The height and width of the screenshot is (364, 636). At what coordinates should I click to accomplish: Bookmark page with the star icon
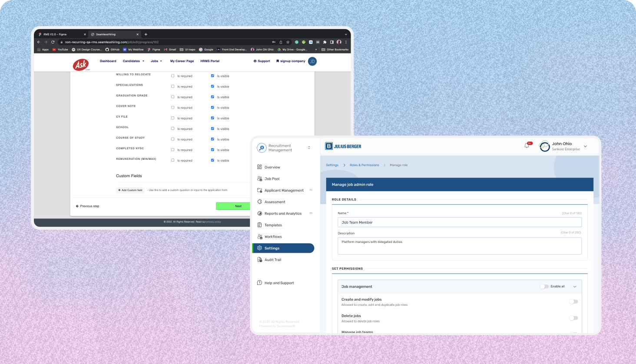point(288,42)
